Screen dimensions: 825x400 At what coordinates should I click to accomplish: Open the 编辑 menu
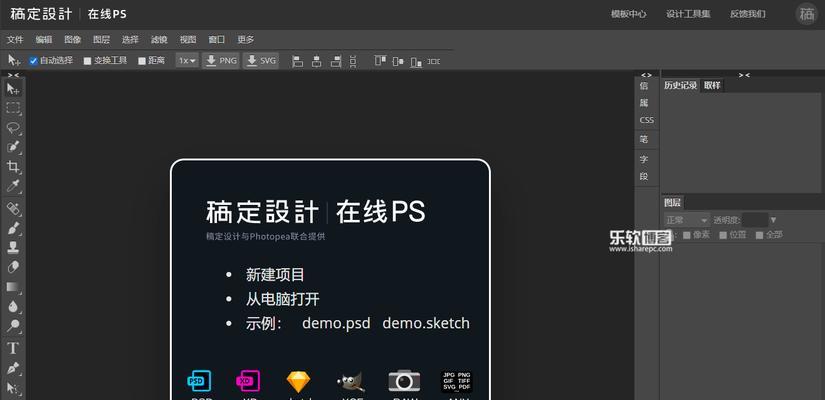pyautogui.click(x=44, y=39)
